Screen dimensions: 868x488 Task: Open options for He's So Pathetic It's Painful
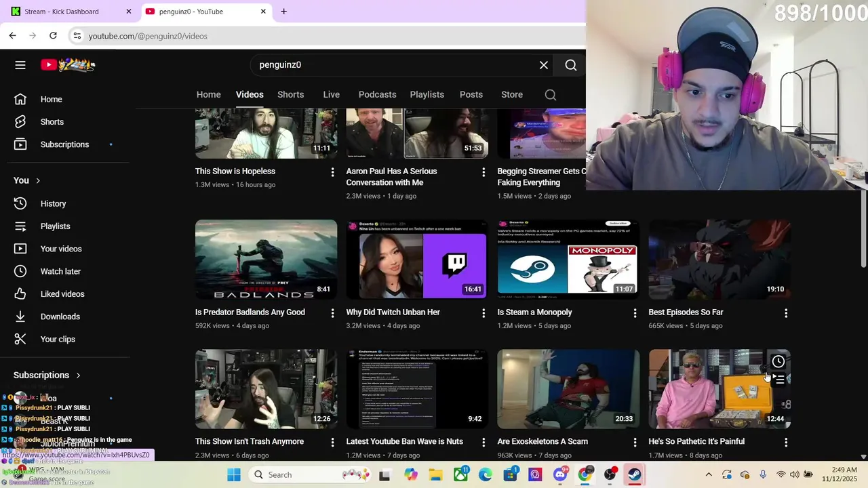[x=786, y=442]
